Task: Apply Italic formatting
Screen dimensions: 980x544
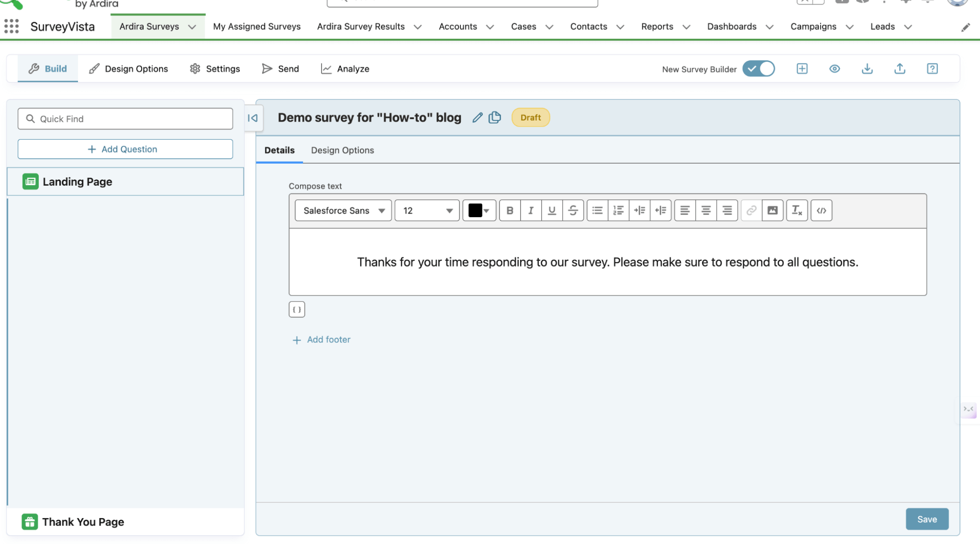Action: (531, 210)
